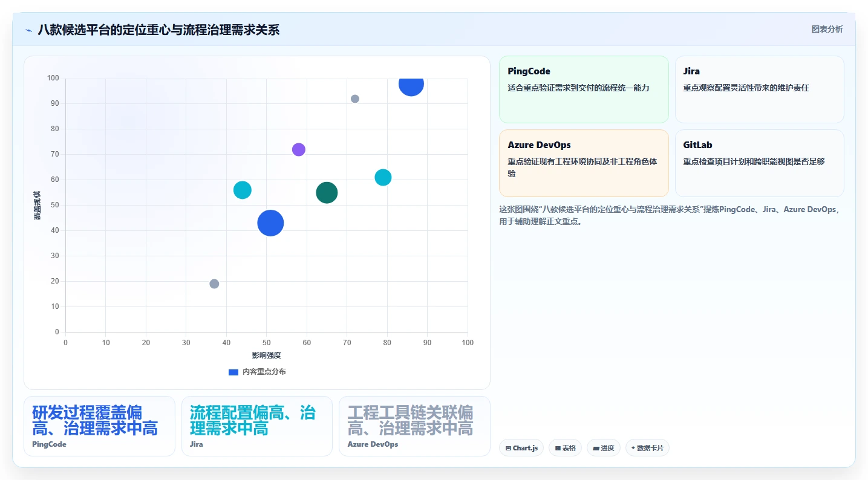Click the lightning icon beside the chart title

coord(28,30)
